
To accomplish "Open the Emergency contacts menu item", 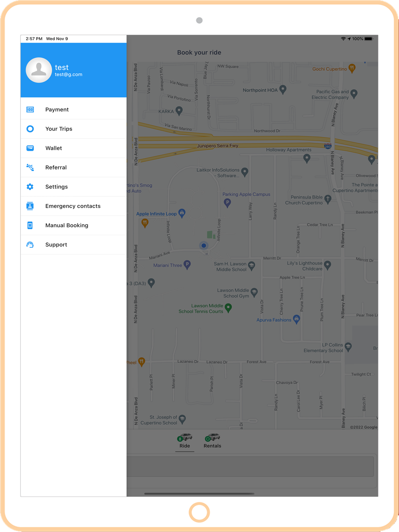I will (x=73, y=206).
